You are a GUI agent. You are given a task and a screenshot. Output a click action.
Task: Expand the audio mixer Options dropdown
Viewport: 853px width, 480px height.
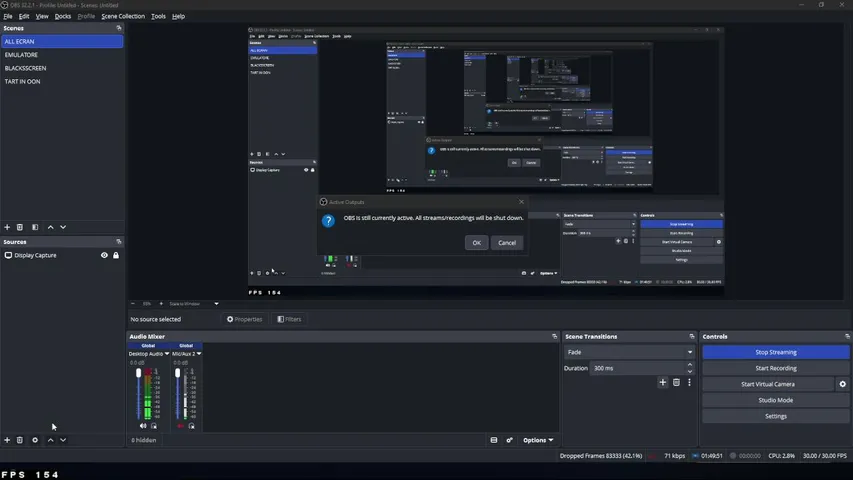click(x=538, y=440)
